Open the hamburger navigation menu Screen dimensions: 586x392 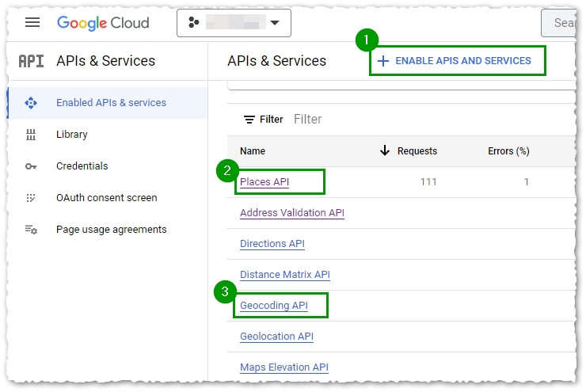32,22
